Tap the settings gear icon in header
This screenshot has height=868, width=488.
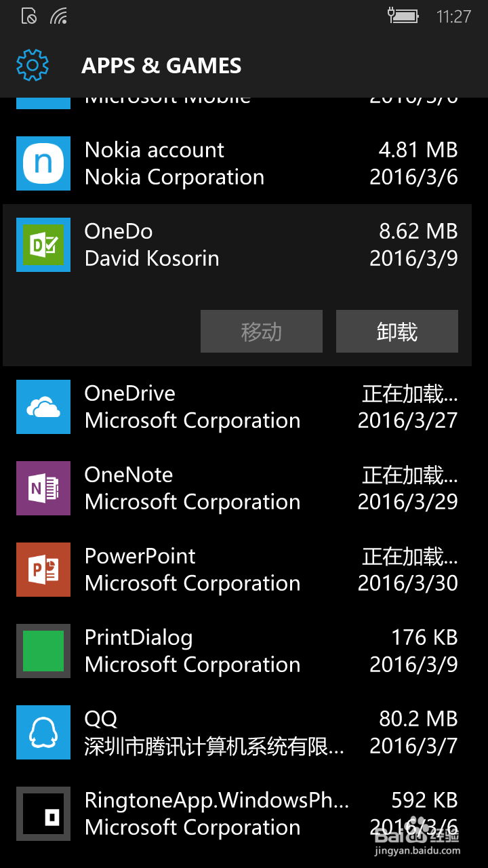tap(33, 65)
